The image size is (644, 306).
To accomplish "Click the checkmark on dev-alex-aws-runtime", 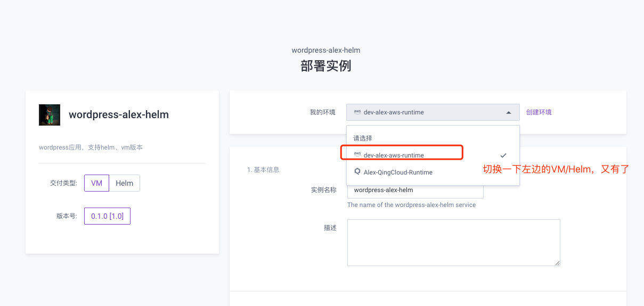I will 503,155.
